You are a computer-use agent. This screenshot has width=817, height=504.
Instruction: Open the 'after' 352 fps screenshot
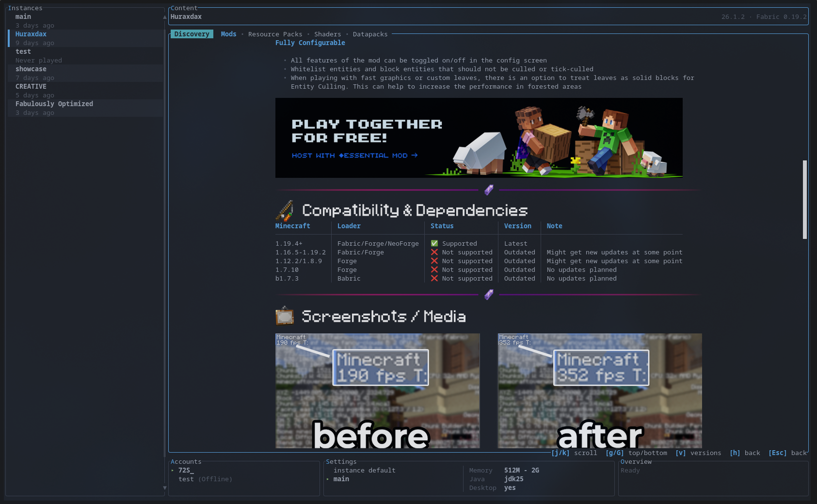tap(600, 391)
